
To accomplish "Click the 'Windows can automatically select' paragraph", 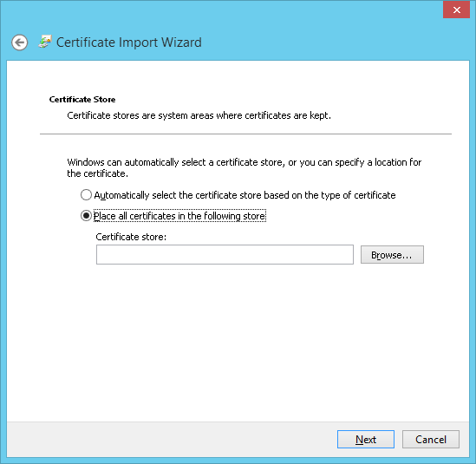I will click(x=245, y=167).
